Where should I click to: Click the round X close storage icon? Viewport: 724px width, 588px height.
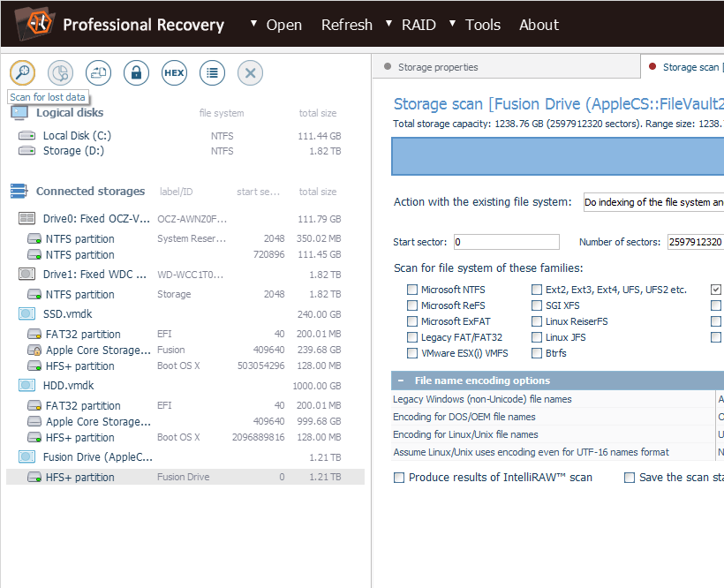coord(250,72)
